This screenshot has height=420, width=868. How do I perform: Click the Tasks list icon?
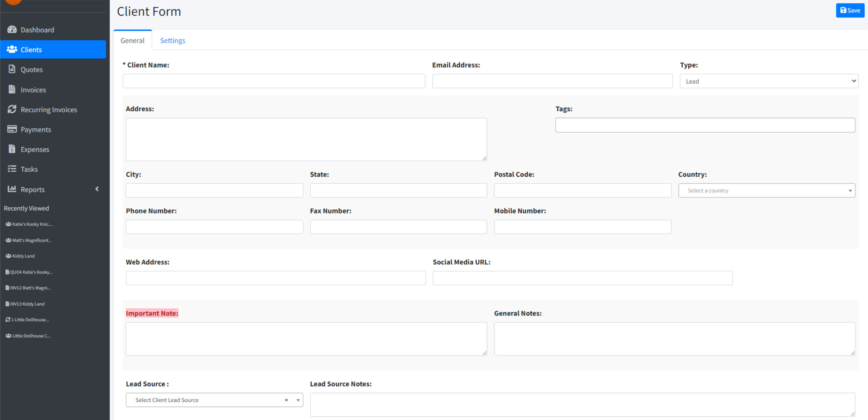point(12,169)
